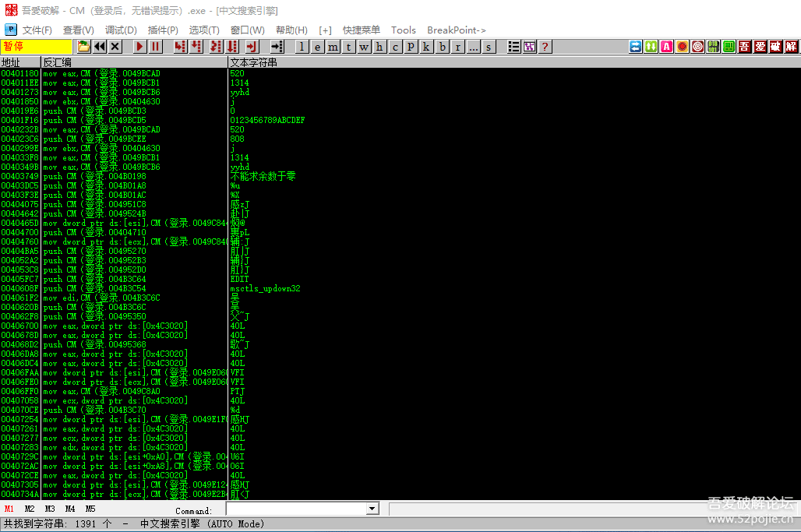Click the Step into icon

click(x=180, y=47)
